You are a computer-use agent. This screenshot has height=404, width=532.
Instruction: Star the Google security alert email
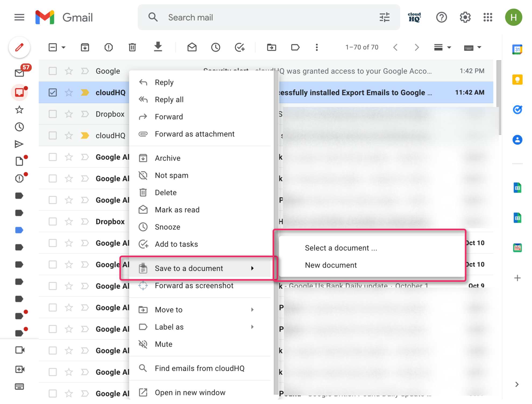(x=69, y=71)
